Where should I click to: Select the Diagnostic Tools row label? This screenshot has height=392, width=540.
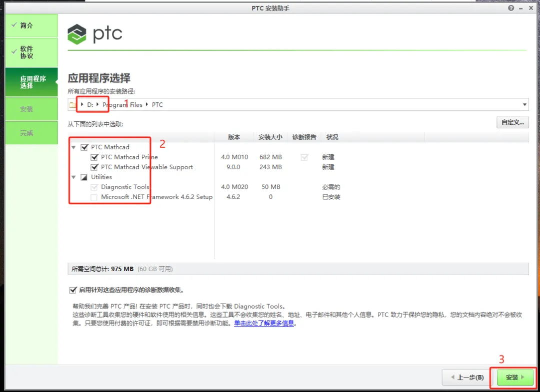click(x=125, y=187)
